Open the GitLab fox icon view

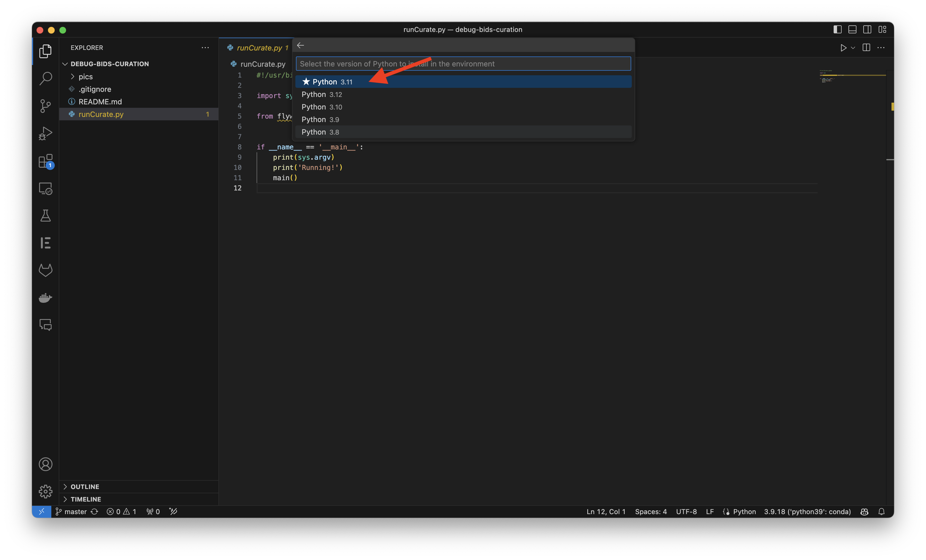coord(46,270)
